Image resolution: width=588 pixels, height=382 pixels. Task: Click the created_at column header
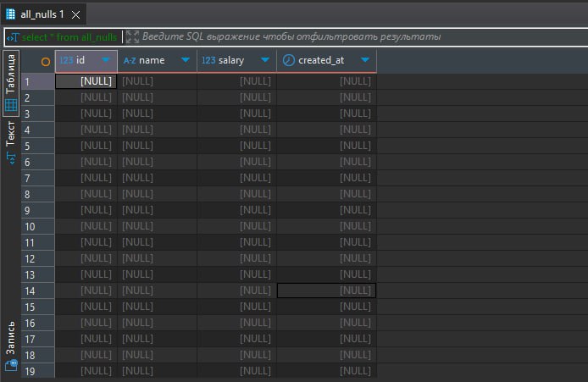327,61
